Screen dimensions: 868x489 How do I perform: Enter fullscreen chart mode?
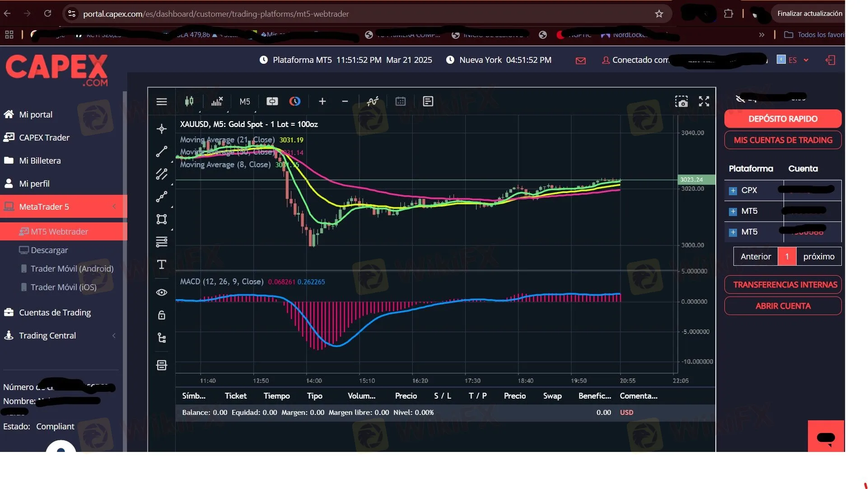[x=704, y=102]
